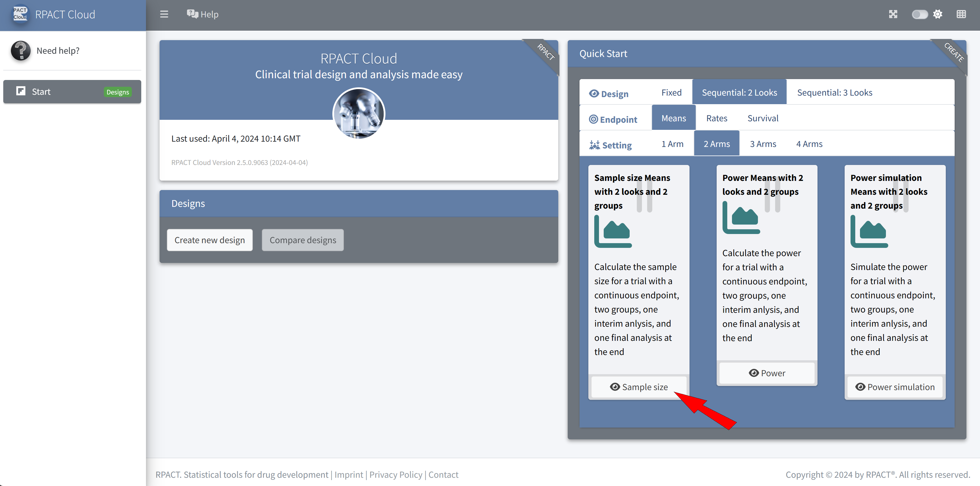Toggle the dark mode switch
980x486 pixels.
tap(920, 14)
